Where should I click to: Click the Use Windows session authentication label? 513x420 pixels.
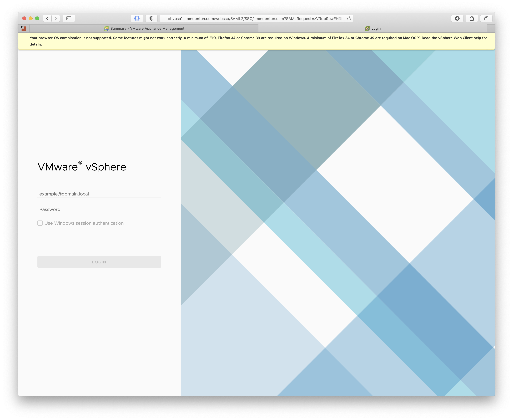(x=84, y=223)
